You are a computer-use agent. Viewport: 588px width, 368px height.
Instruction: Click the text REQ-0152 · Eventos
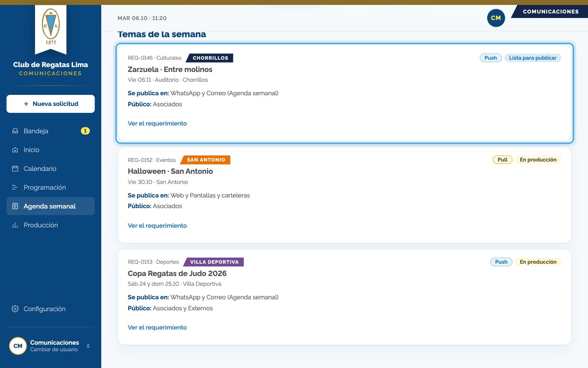point(151,160)
